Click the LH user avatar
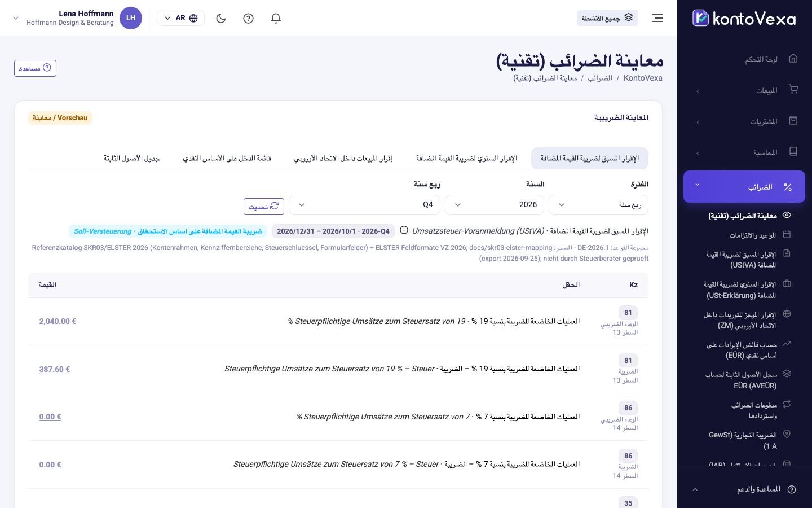The width and height of the screenshot is (812, 508). 131,18
